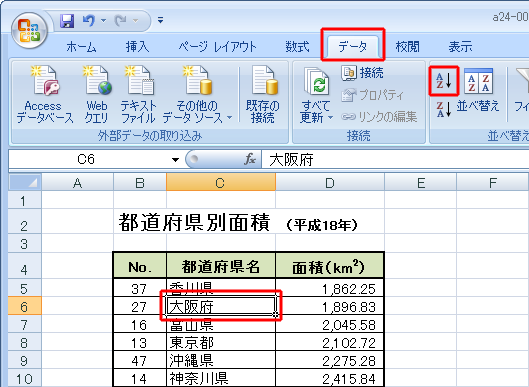
Task: Expand the すべて更新 dropdown arrow
Action: click(x=331, y=118)
